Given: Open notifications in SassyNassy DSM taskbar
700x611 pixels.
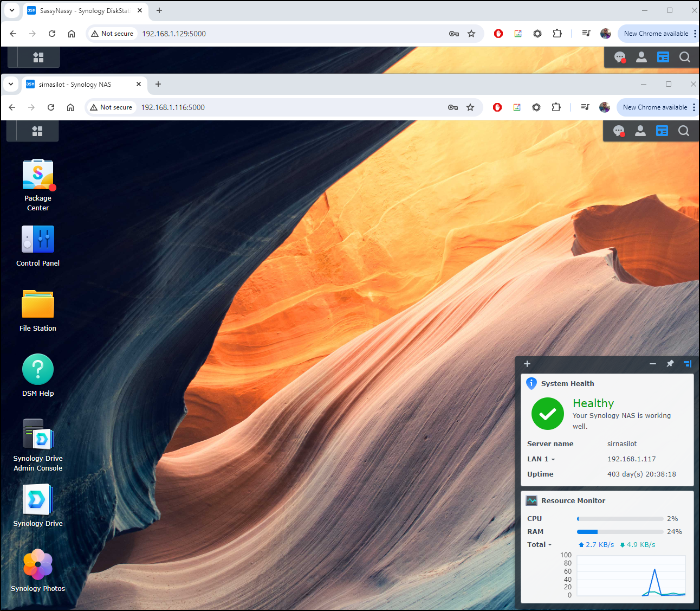Looking at the screenshot, I should (x=620, y=57).
